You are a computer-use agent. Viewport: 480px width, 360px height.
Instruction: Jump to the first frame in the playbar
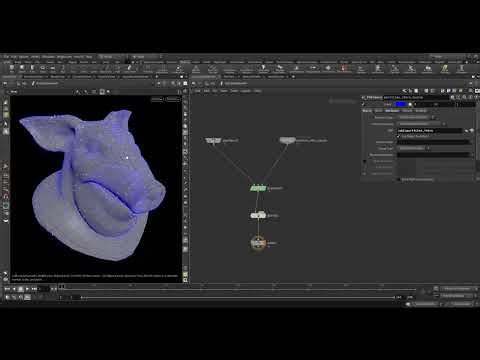[x=7, y=289]
